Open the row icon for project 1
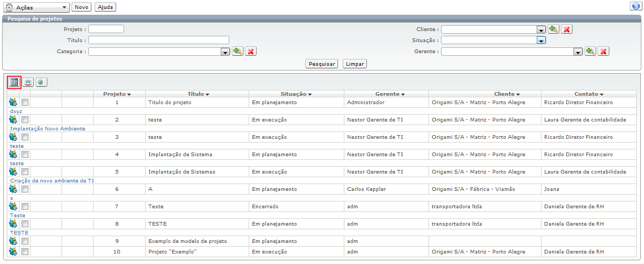 point(13,103)
